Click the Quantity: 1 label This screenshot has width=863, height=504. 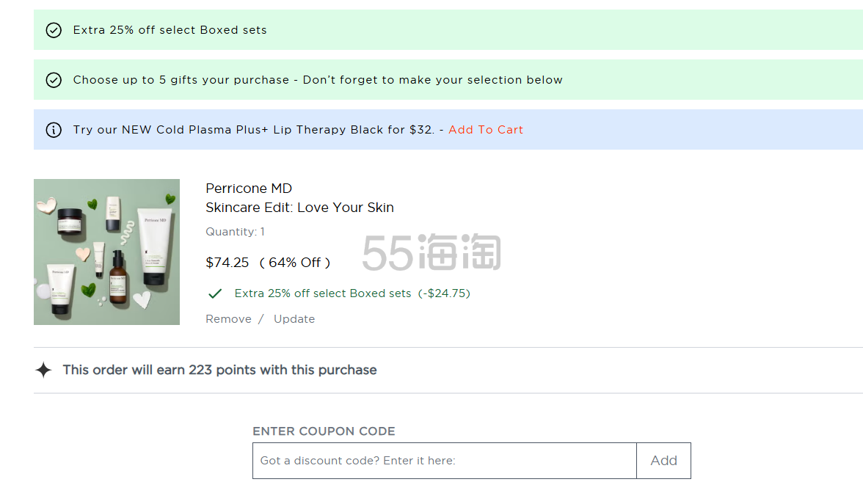pos(235,232)
